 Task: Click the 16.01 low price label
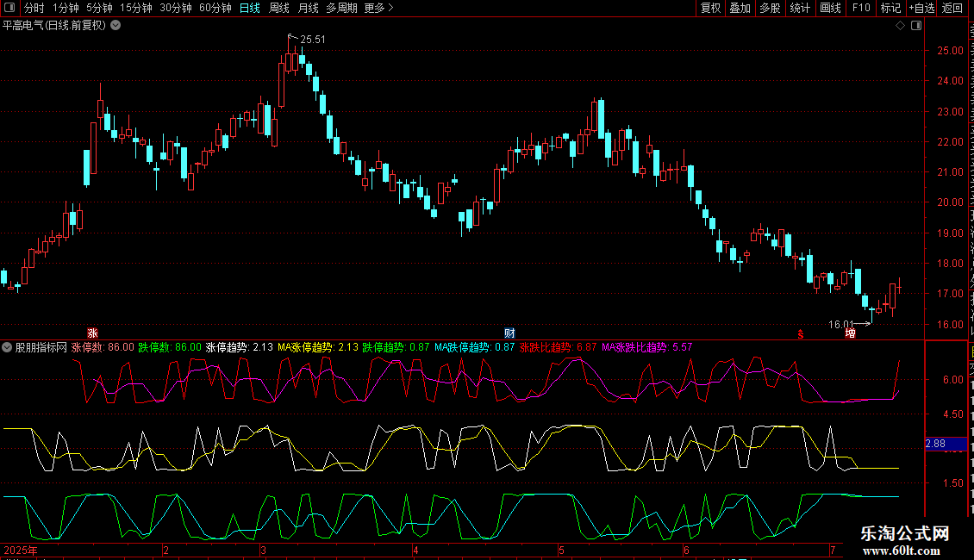click(x=841, y=324)
